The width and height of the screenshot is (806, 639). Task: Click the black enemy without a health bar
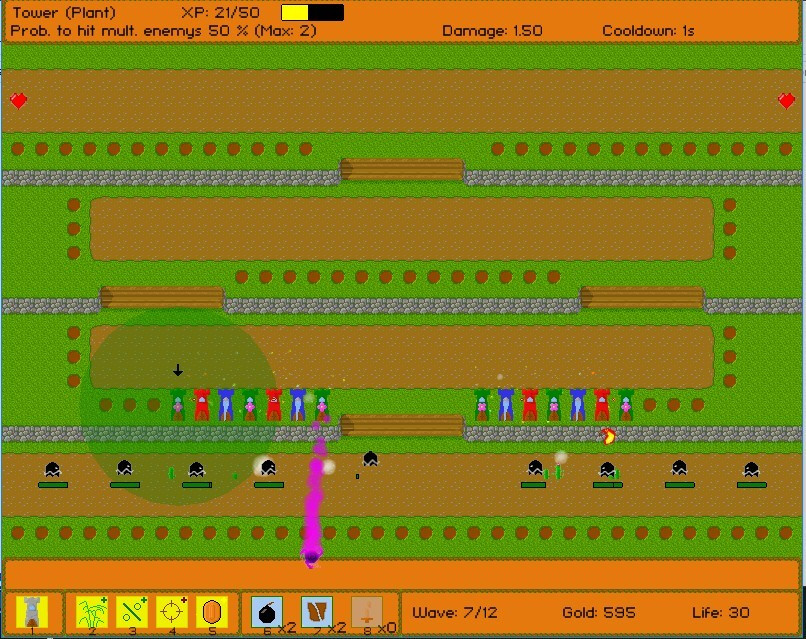coord(371,459)
